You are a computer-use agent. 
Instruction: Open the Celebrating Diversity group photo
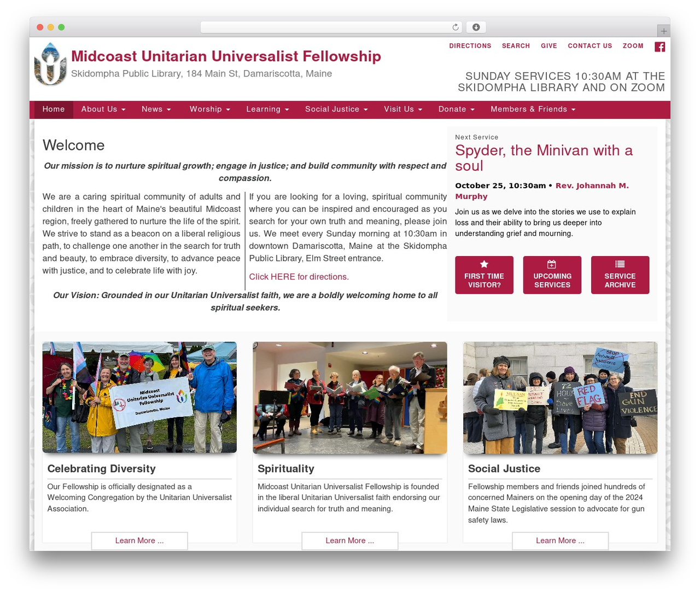(139, 398)
